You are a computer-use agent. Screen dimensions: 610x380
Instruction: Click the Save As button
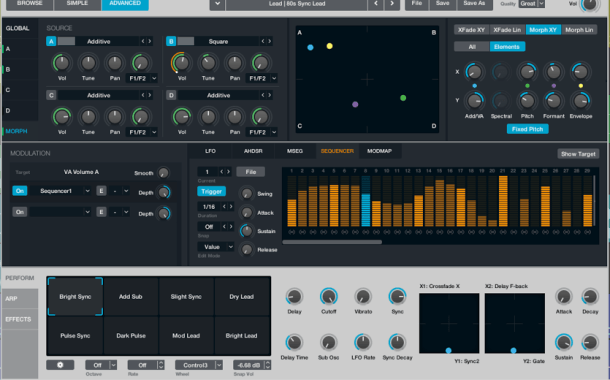pyautogui.click(x=474, y=4)
